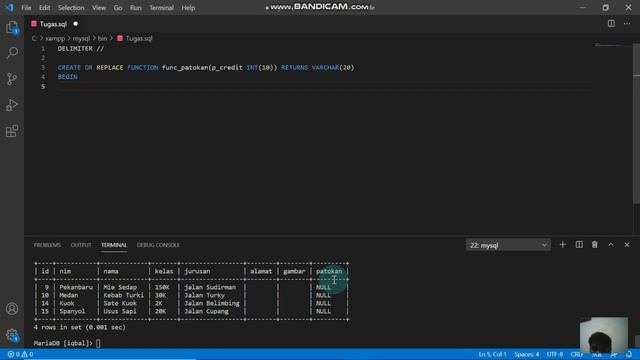Click 'Usus Sapi' in terminal output
The image size is (640, 360).
(x=120, y=311)
